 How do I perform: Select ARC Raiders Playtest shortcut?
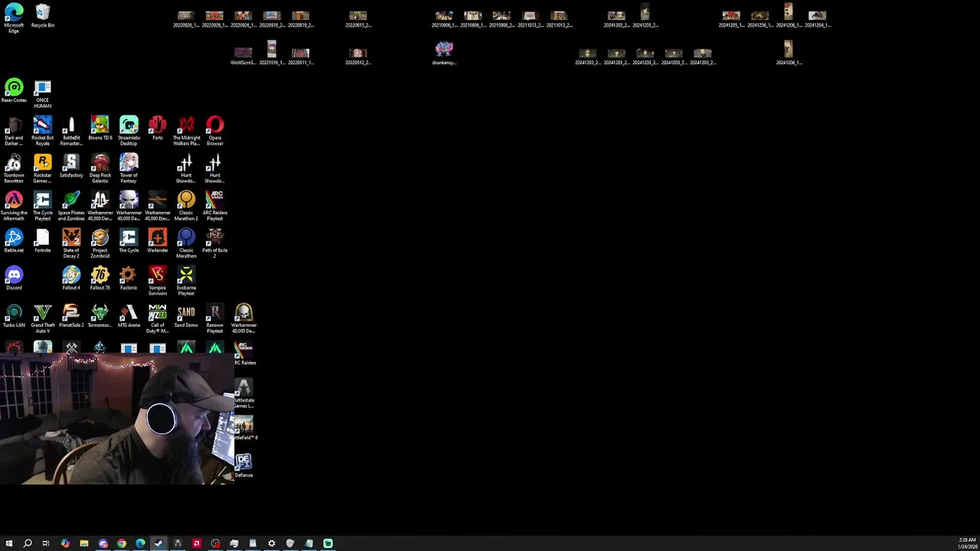pos(215,207)
